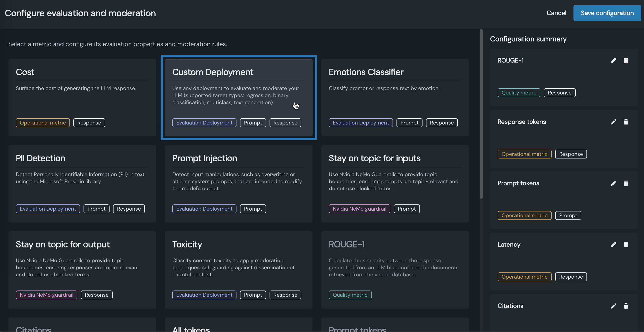This screenshot has width=644, height=332.
Task: Remove Citations using trash icon
Action: 626,306
